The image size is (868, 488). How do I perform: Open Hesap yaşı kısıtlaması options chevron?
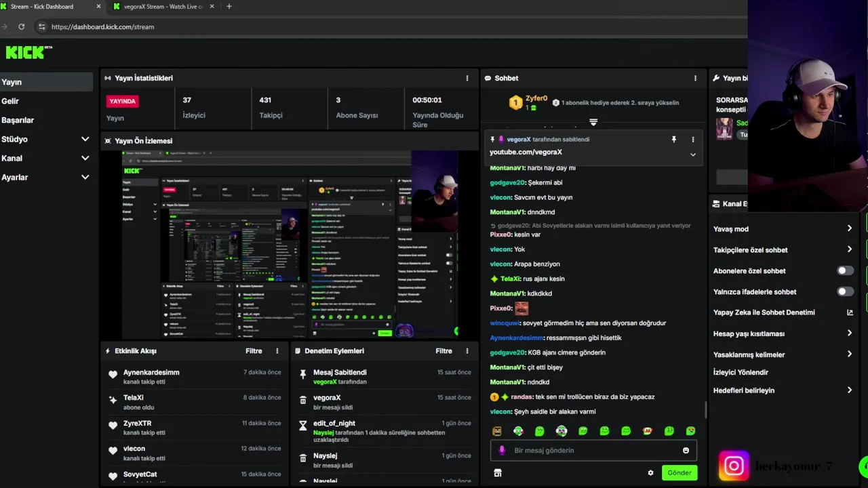[849, 333]
